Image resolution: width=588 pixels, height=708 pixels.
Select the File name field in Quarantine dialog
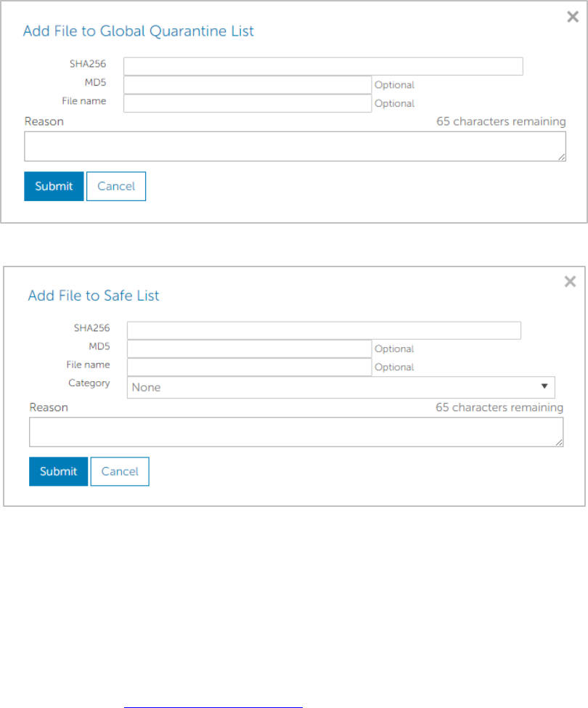248,103
